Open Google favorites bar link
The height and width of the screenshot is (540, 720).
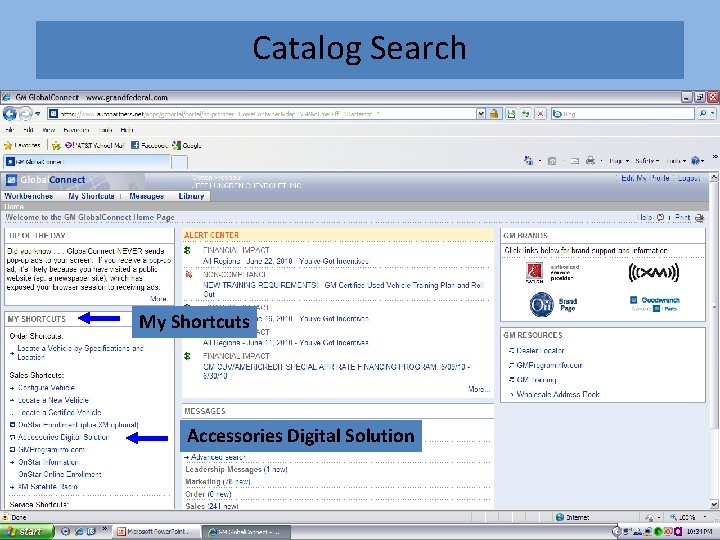tap(186, 146)
